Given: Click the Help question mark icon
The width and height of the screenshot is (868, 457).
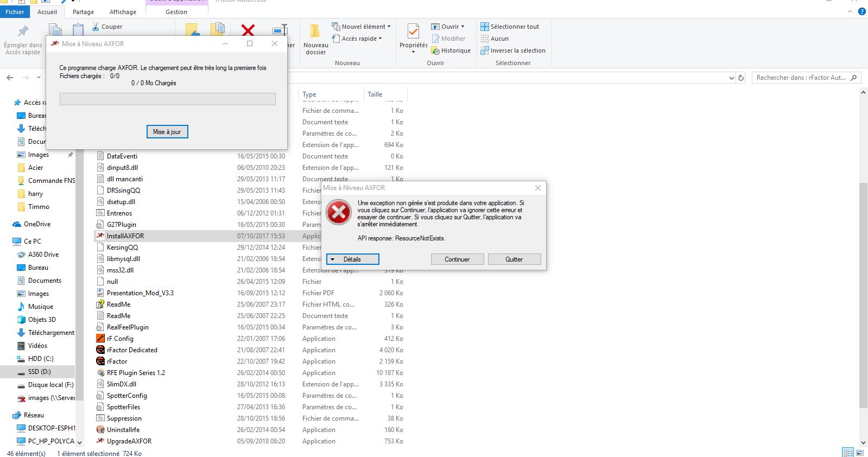Looking at the screenshot, I should pyautogui.click(x=861, y=11).
